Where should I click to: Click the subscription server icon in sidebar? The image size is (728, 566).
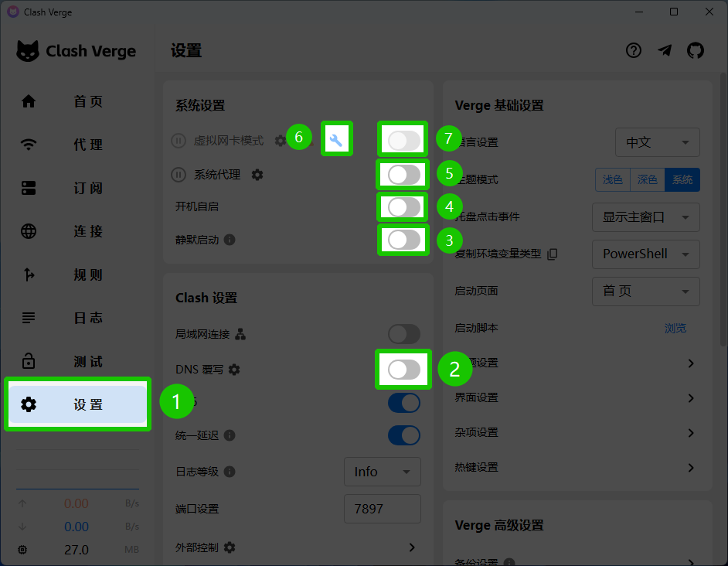(x=29, y=188)
